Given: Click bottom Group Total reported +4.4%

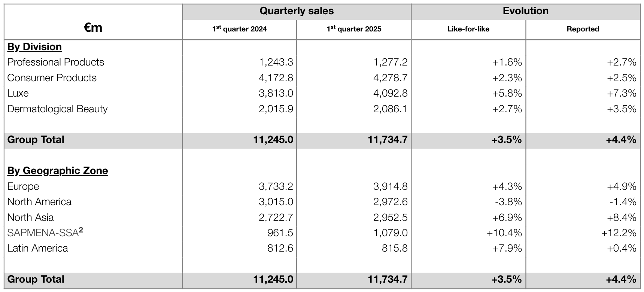Looking at the screenshot, I should pos(621,279).
